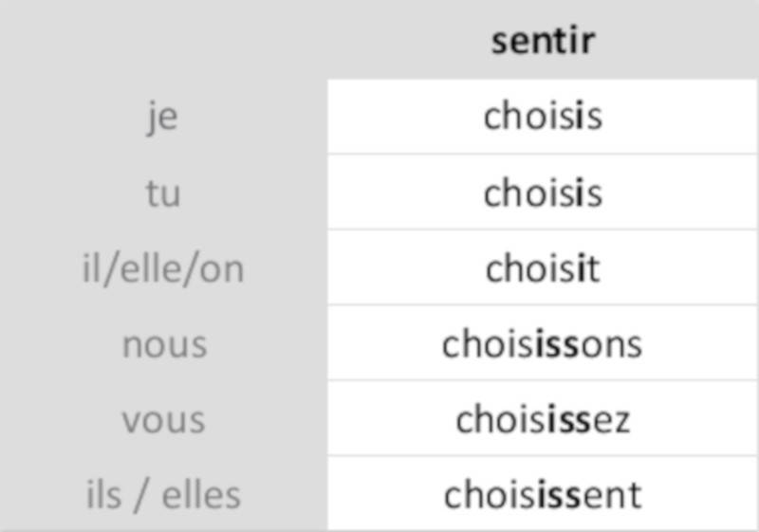Image resolution: width=759 pixels, height=532 pixels.
Task: Click the 'vous' row label
Action: pyautogui.click(x=163, y=419)
